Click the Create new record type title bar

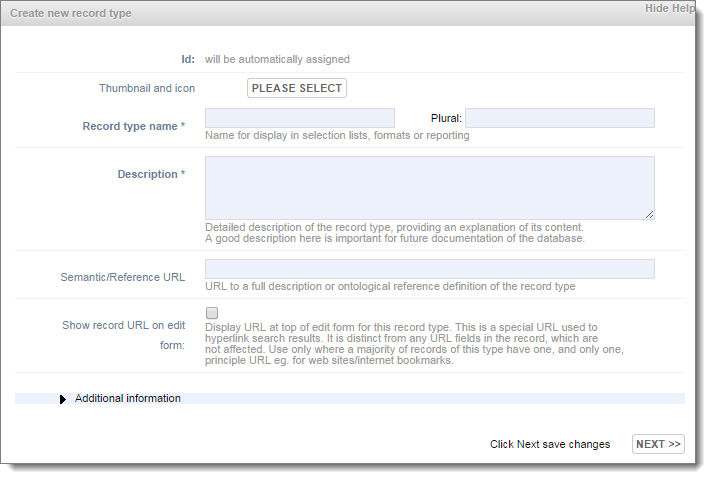[x=347, y=13]
